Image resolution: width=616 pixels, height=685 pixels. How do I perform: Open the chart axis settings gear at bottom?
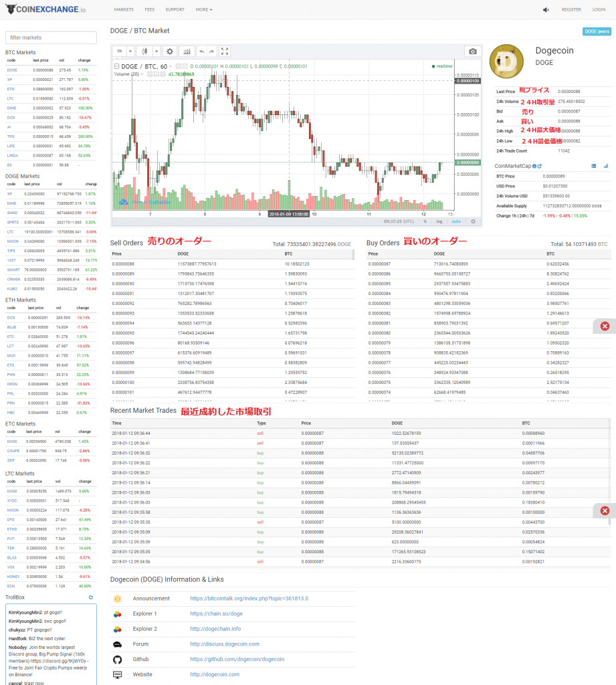coord(473,221)
